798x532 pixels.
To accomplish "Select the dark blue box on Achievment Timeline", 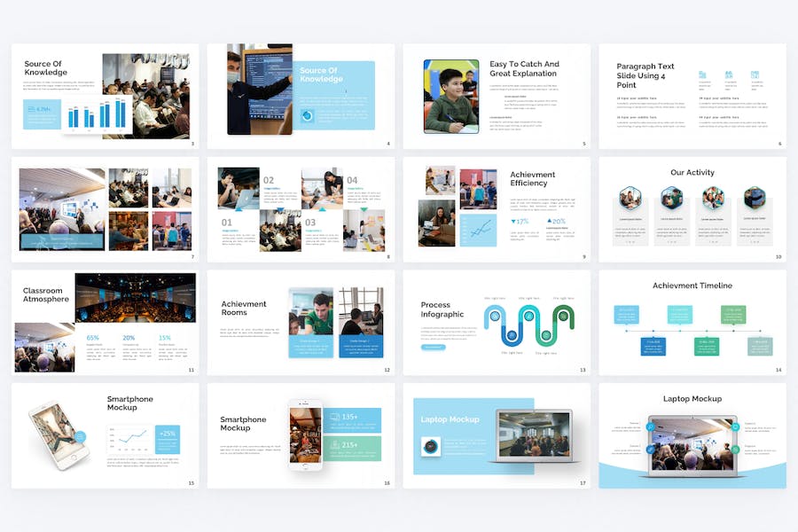I will (653, 345).
